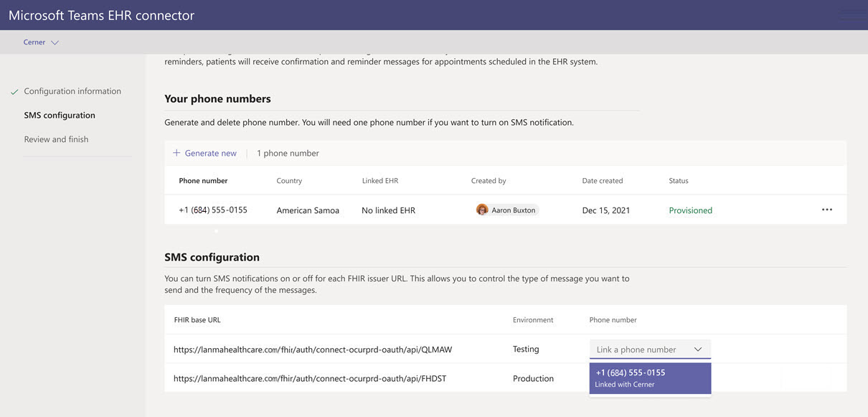Open the three-dots row options menu
This screenshot has width=868, height=417.
point(827,210)
